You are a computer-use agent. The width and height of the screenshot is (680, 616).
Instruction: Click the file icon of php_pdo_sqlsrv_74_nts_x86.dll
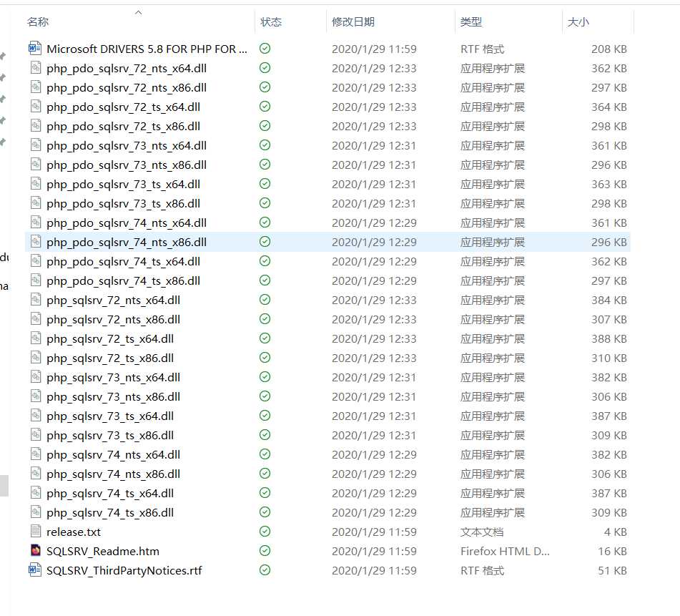(x=36, y=242)
